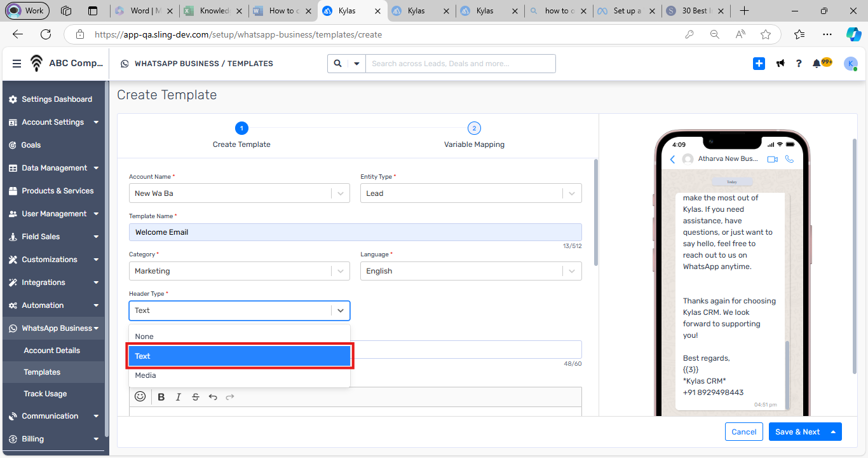Expand Field Sales sidebar menu

pos(96,237)
